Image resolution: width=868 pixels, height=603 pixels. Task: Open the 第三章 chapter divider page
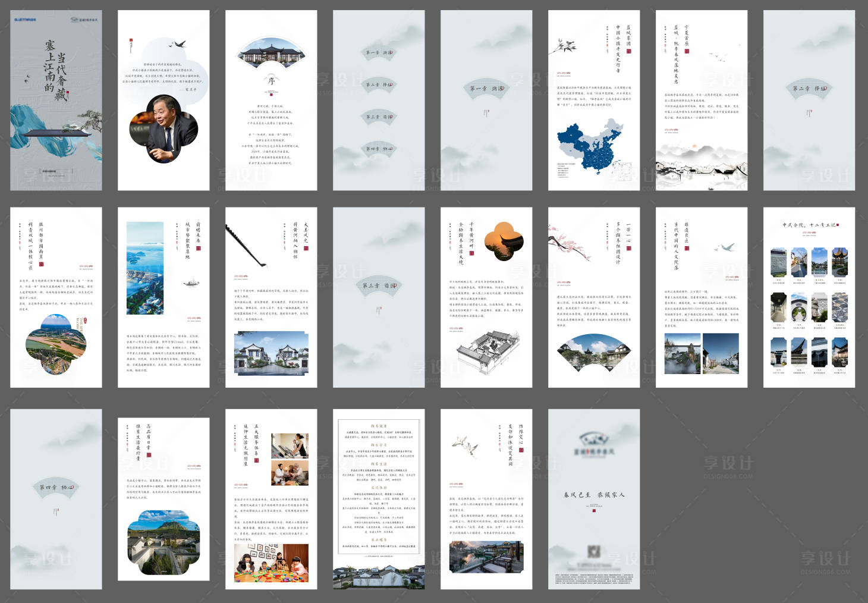[379, 297]
